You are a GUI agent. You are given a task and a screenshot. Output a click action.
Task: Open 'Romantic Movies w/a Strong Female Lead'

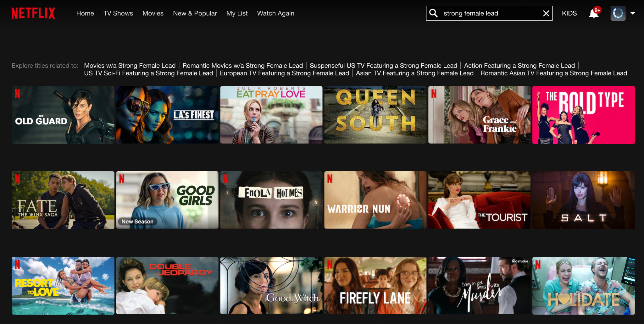pyautogui.click(x=243, y=65)
